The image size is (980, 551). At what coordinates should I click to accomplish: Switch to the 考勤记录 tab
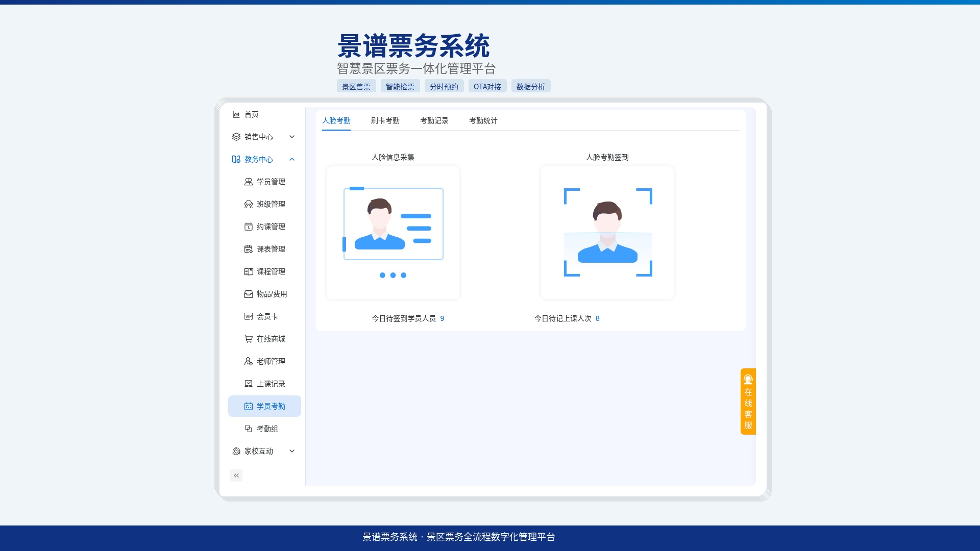click(x=434, y=120)
